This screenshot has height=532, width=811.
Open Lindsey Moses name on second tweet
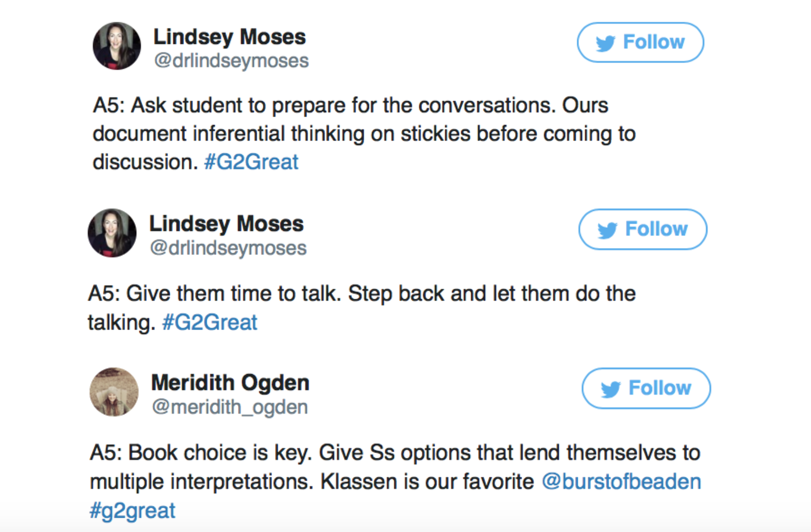[226, 224]
